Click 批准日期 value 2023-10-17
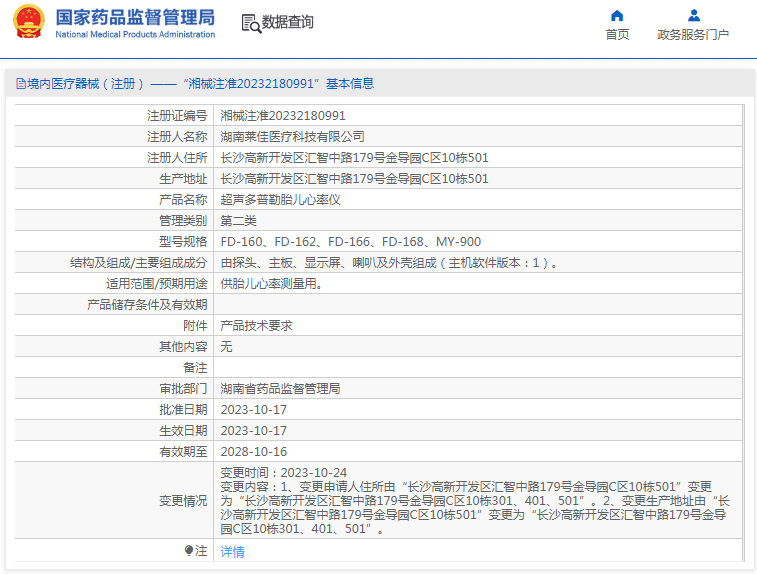The image size is (757, 574). (x=253, y=410)
